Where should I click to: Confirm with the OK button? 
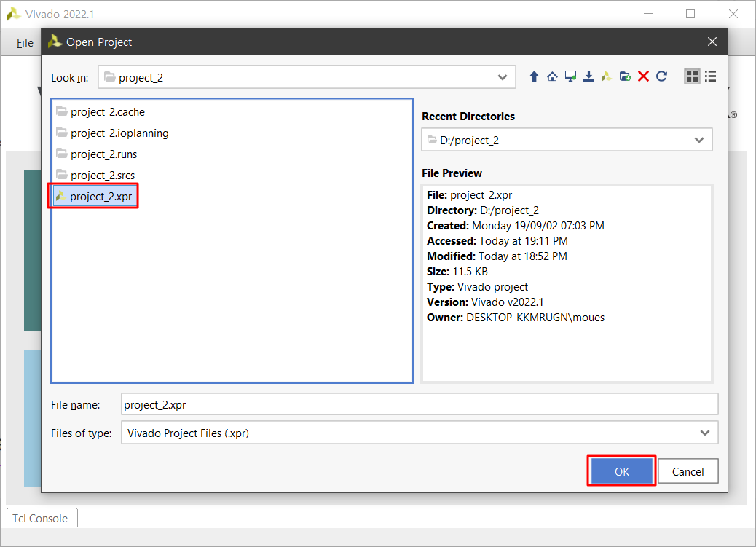[621, 471]
